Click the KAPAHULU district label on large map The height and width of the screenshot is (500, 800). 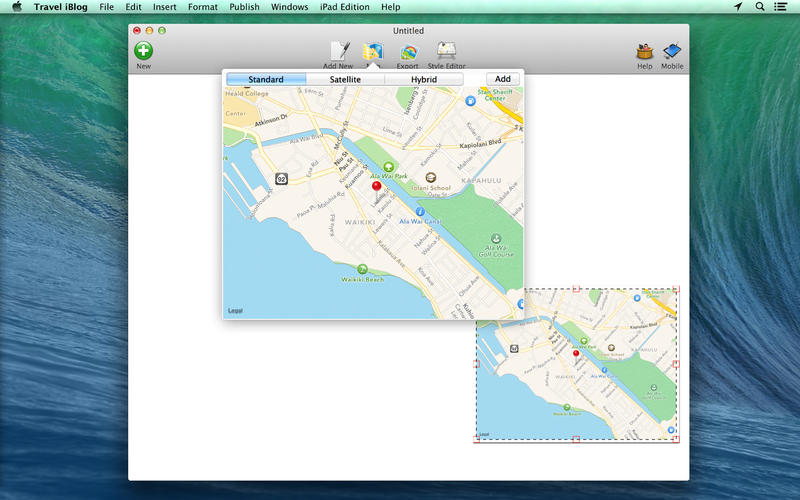[481, 181]
